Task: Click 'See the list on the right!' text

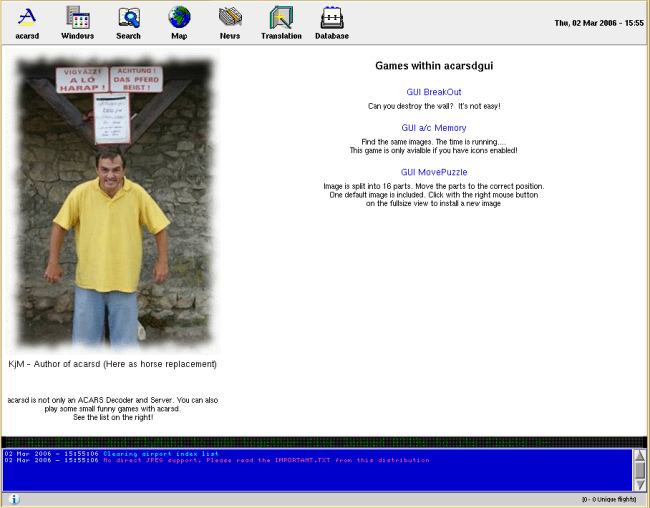Action: (113, 418)
